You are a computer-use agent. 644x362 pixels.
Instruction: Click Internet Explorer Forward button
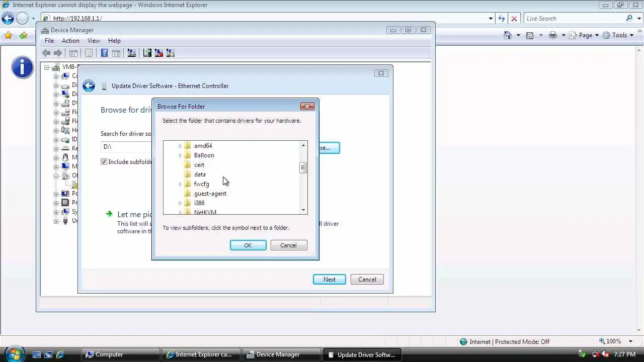22,19
